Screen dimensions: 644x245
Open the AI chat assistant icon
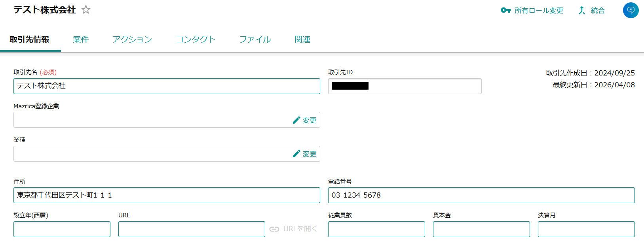tap(631, 10)
